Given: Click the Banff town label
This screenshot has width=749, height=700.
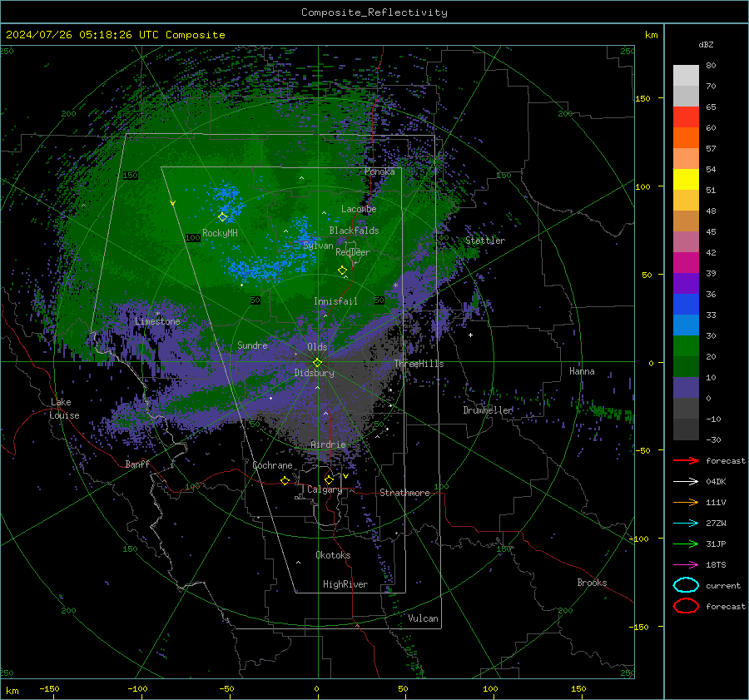Looking at the screenshot, I should click(x=137, y=464).
